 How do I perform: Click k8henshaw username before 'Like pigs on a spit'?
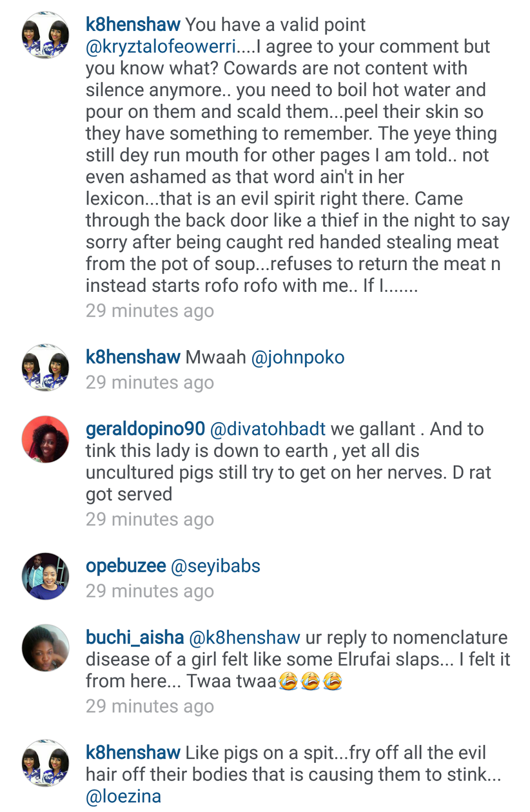click(133, 753)
